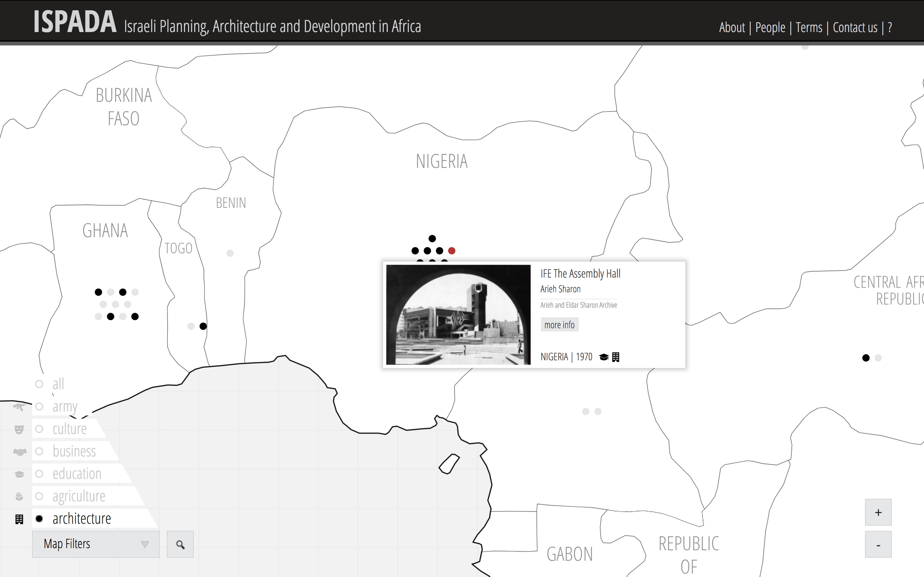Select the education radio button

click(x=39, y=474)
